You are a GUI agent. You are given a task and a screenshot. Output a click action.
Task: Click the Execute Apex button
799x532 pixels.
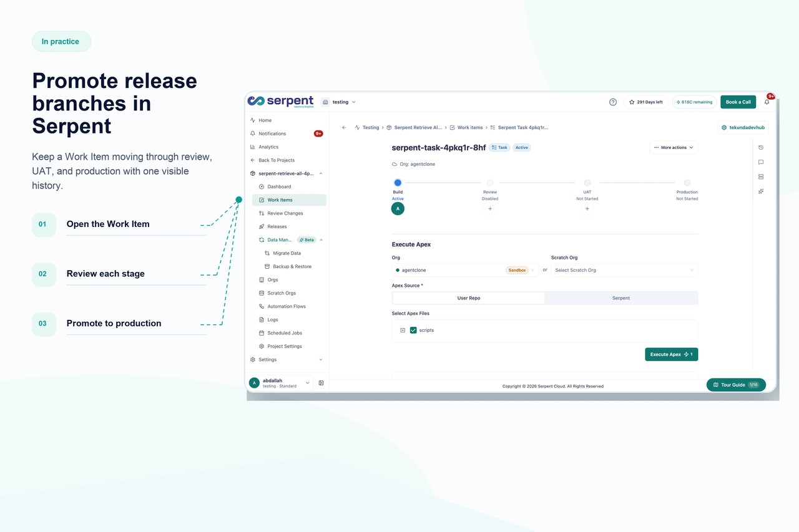click(672, 354)
